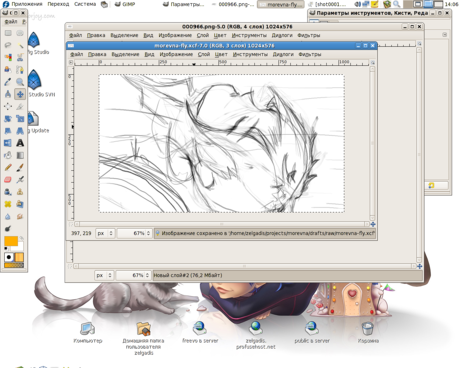The width and height of the screenshot is (460, 368).
Task: Select the Shear tool
Action: [8, 131]
